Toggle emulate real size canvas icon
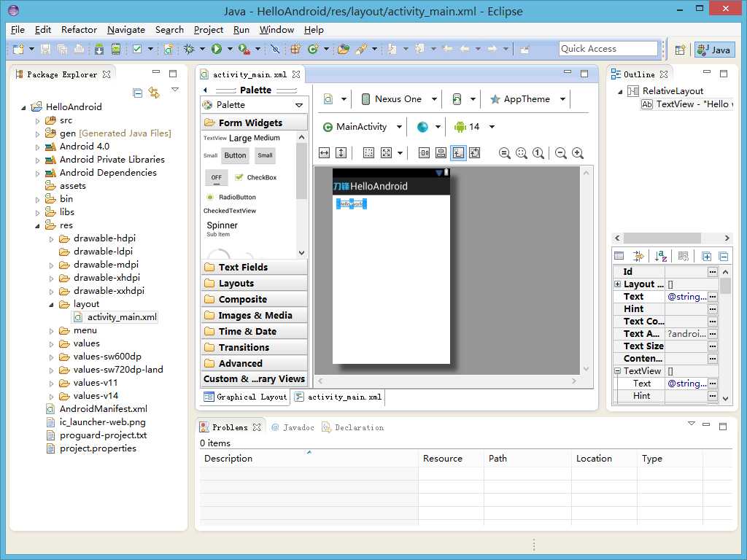 tap(505, 153)
